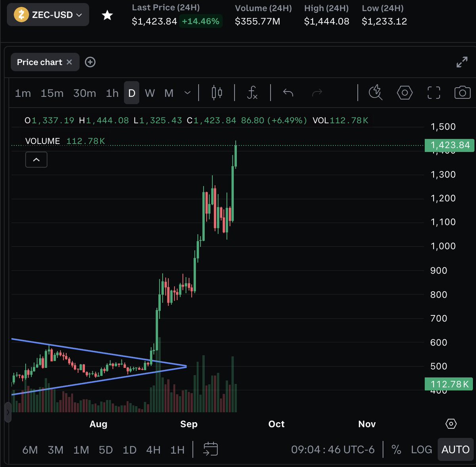
Task: Click the $355.77M volume value
Action: [257, 21]
